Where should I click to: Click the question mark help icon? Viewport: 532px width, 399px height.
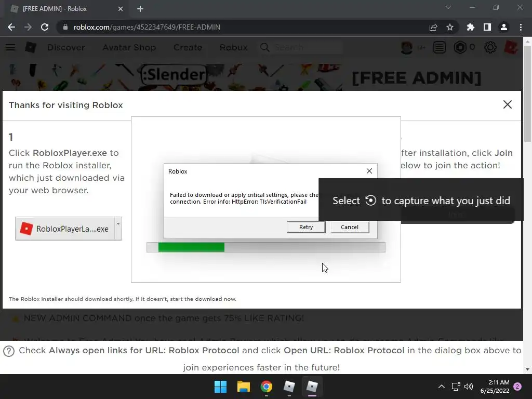point(9,351)
